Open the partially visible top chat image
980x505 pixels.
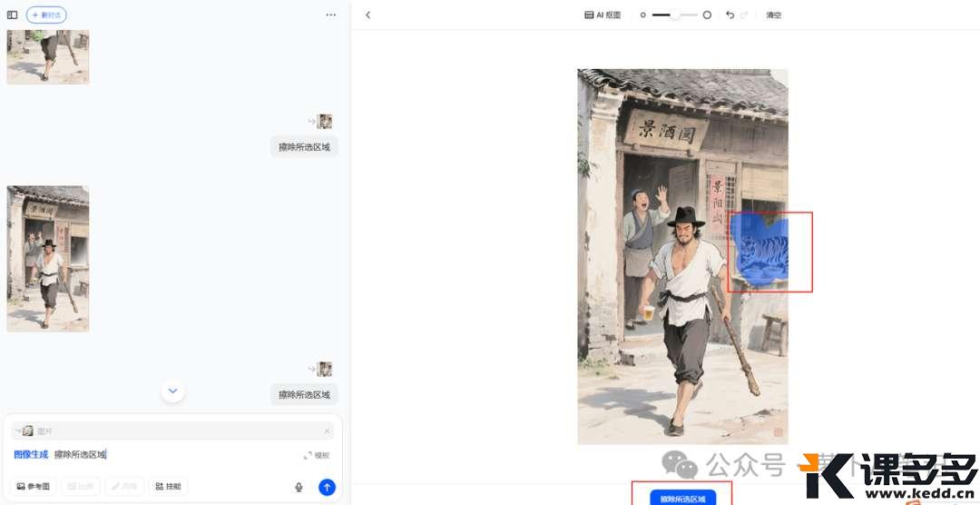[x=48, y=56]
